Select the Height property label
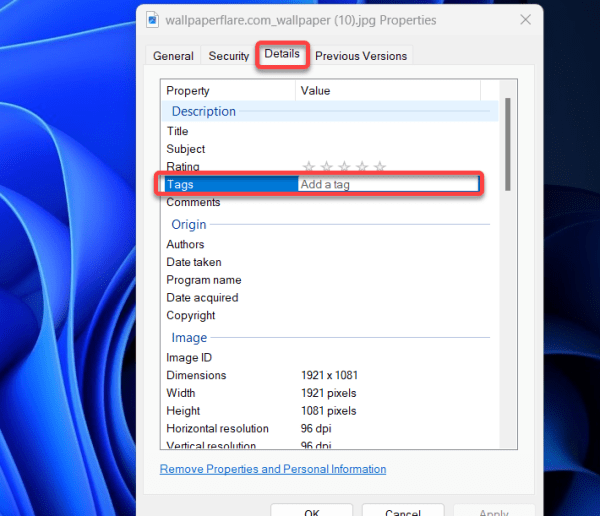The width and height of the screenshot is (600, 516). 183,411
